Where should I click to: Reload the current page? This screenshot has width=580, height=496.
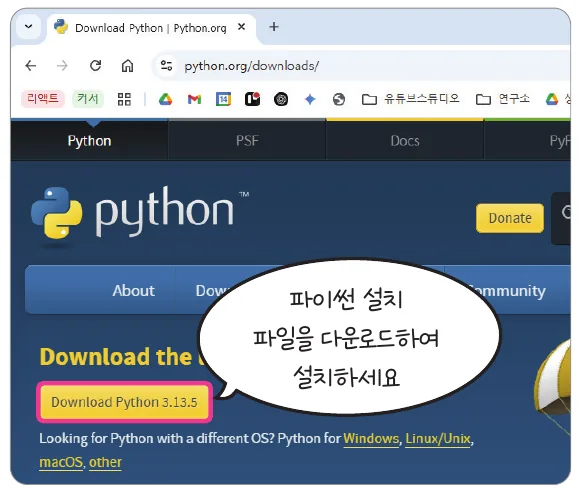pyautogui.click(x=95, y=66)
